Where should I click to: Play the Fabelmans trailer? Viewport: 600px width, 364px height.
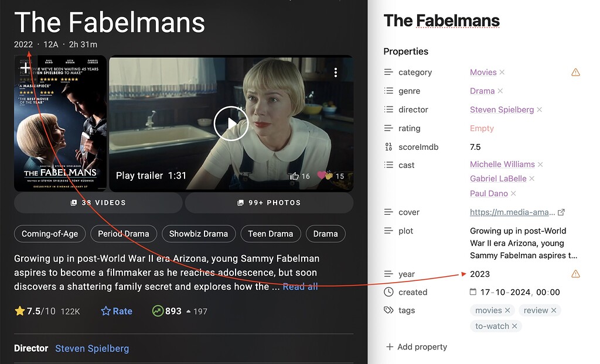(231, 123)
